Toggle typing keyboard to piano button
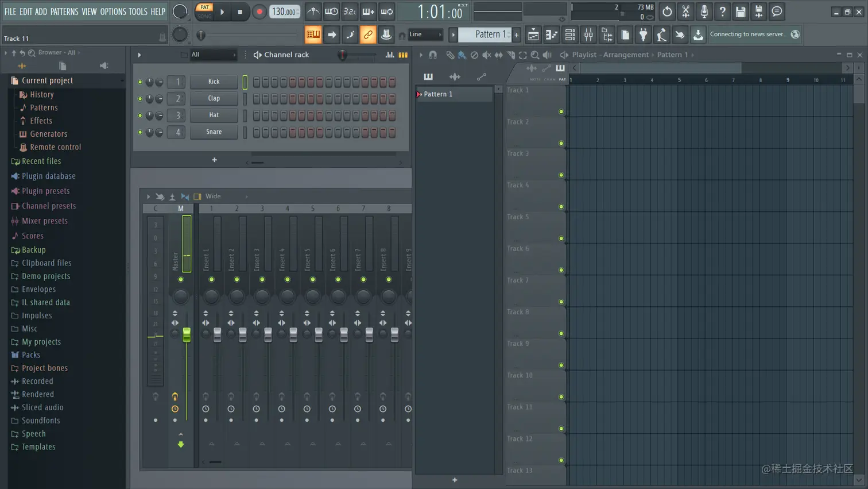The image size is (868, 489). pos(313,34)
